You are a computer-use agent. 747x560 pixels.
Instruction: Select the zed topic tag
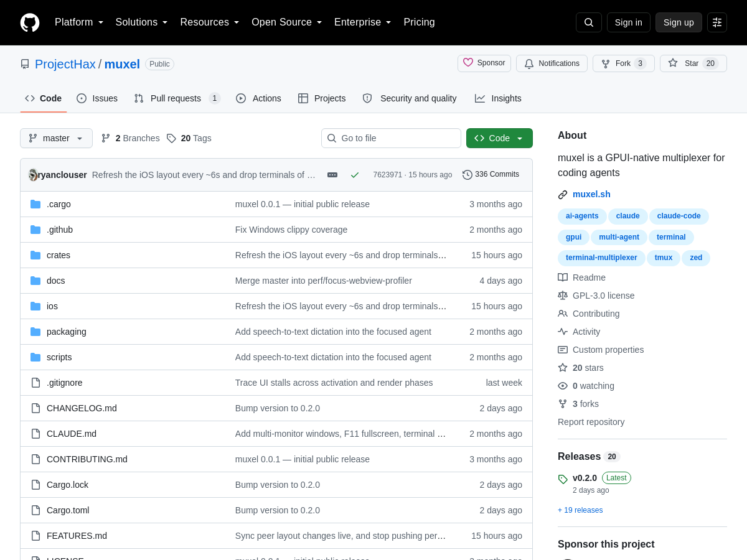696,258
